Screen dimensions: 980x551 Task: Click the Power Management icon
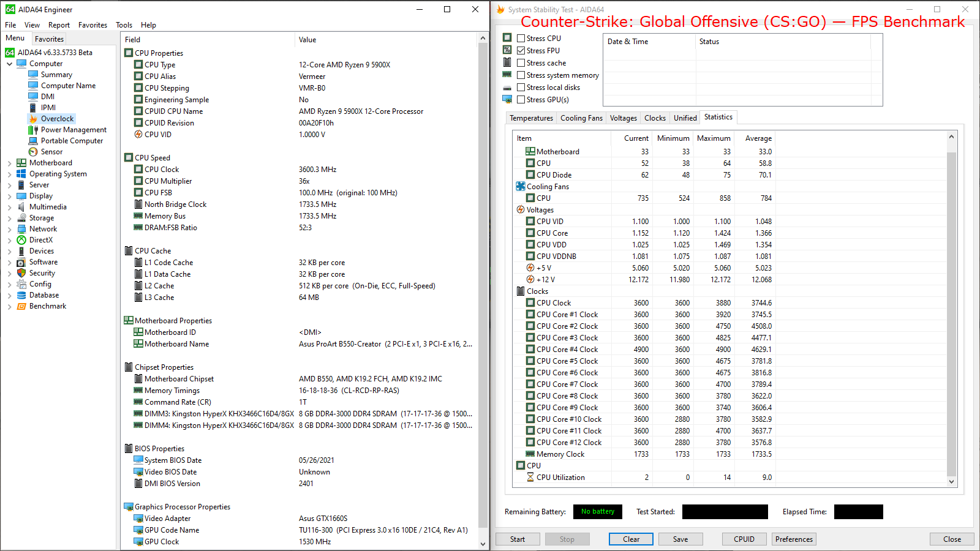tap(33, 130)
